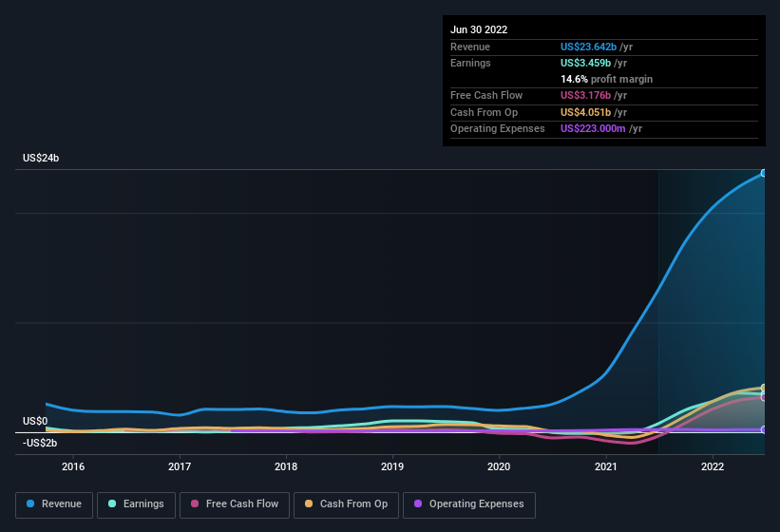
Task: Click the 2016 x-axis label
Action: point(73,466)
